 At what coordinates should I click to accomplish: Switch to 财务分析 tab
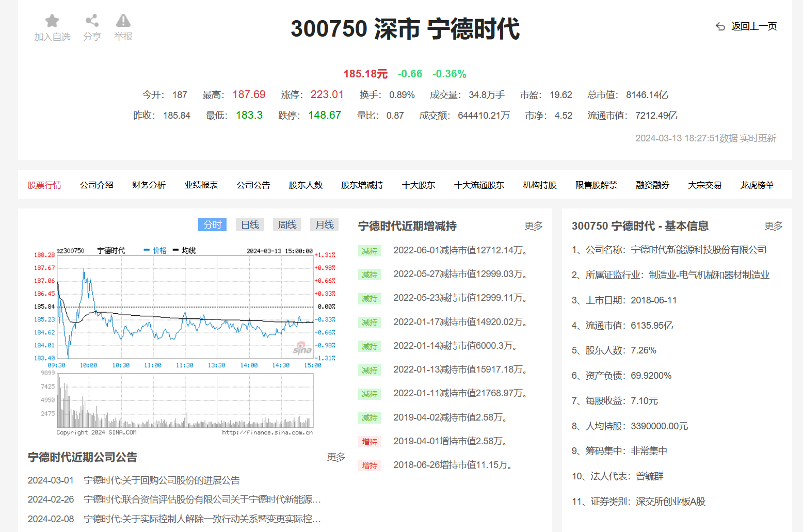pyautogui.click(x=149, y=185)
